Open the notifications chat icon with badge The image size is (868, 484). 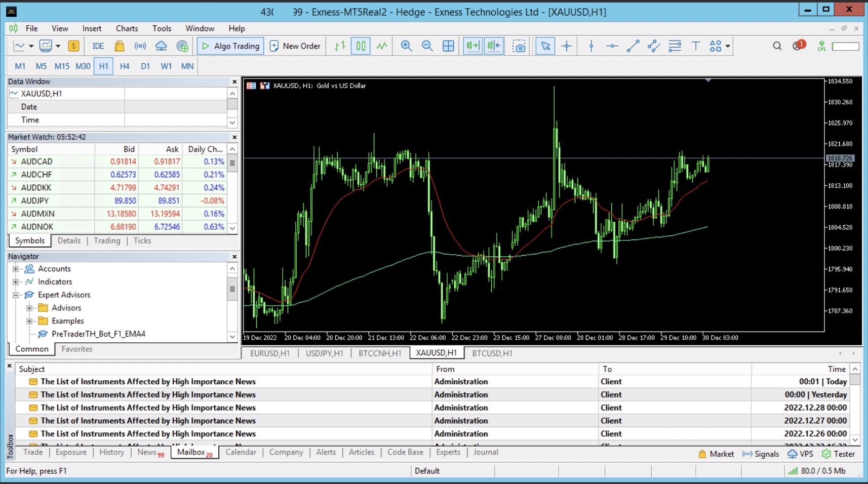tap(799, 46)
